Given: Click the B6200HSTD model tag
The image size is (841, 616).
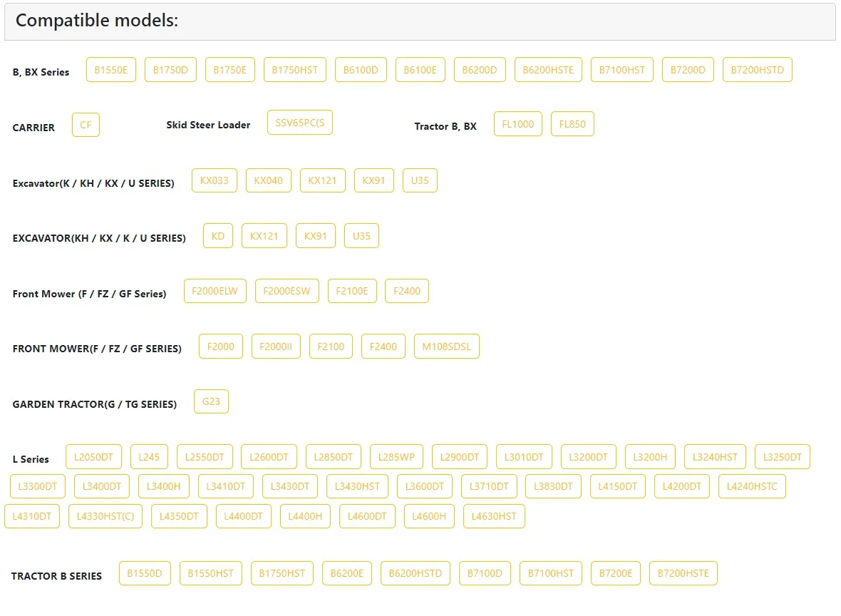Looking at the screenshot, I should pyautogui.click(x=416, y=574).
